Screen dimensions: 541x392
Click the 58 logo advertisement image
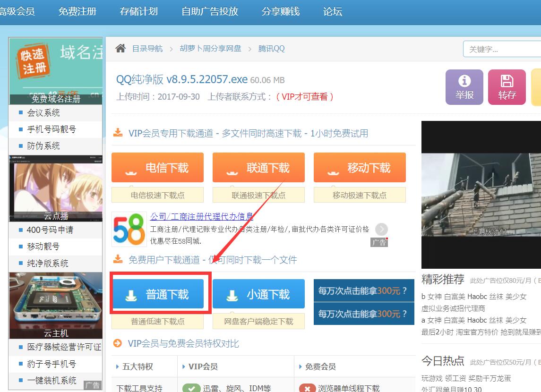129,229
